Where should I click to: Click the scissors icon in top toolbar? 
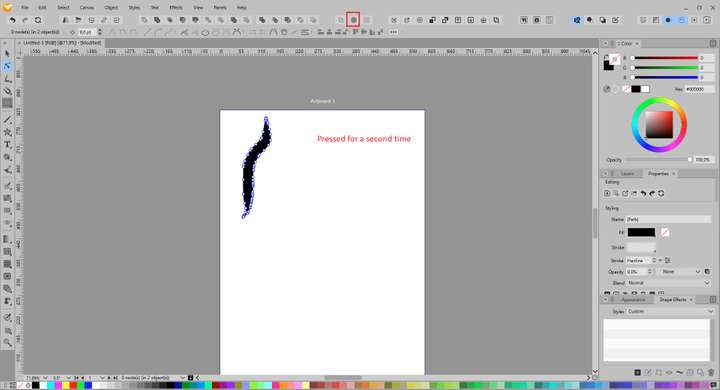pos(394,20)
